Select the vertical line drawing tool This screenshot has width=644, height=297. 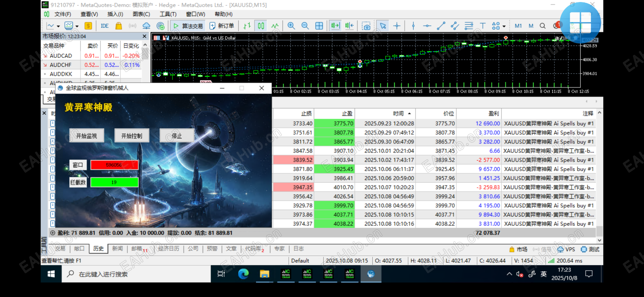[x=413, y=26]
